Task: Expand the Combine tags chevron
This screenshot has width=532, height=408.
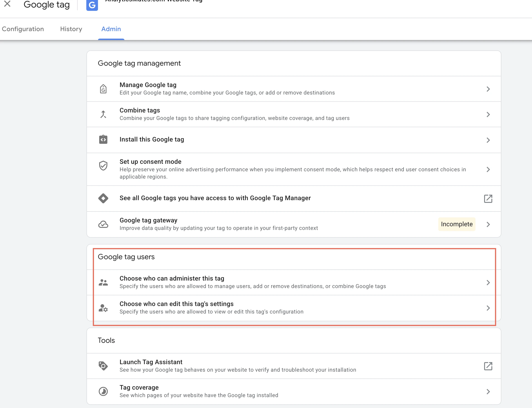Action: coord(488,114)
